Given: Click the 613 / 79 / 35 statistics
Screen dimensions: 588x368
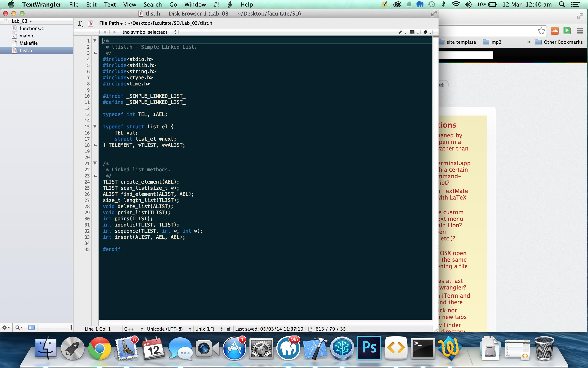Looking at the screenshot, I should [x=331, y=329].
